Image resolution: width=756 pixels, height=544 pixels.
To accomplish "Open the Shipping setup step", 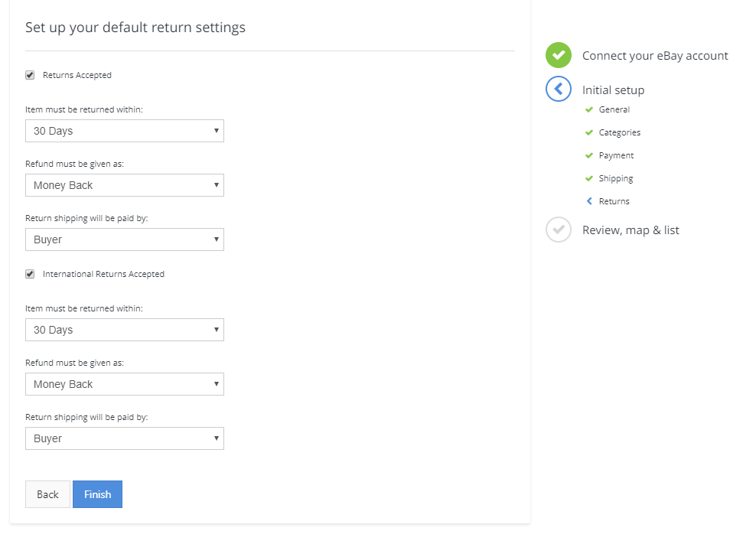I will point(615,178).
